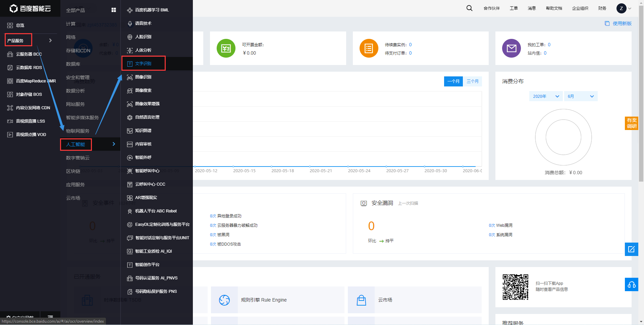Open 图像识别 from AI submenu
The height and width of the screenshot is (325, 644).
[x=143, y=77]
